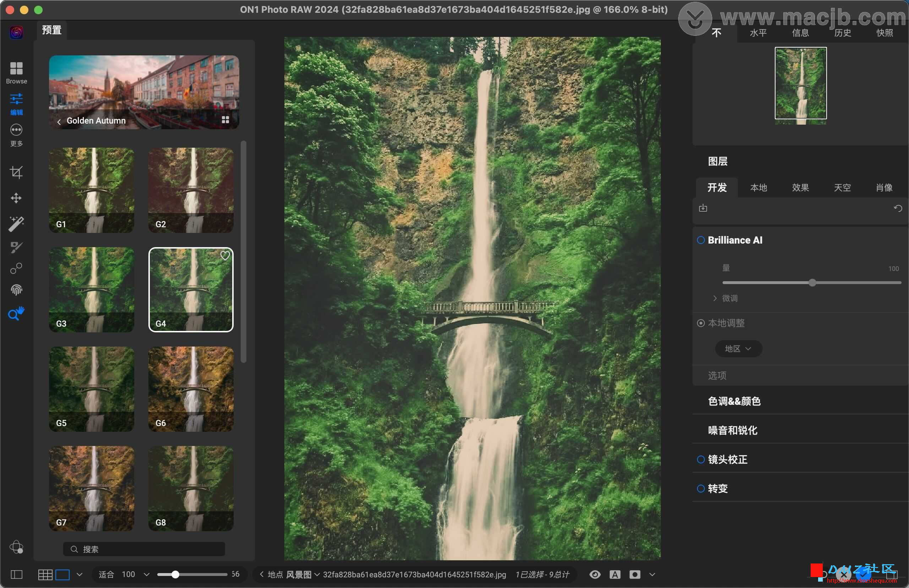
Task: Navigate back with arrow before 地点
Action: [x=261, y=574]
